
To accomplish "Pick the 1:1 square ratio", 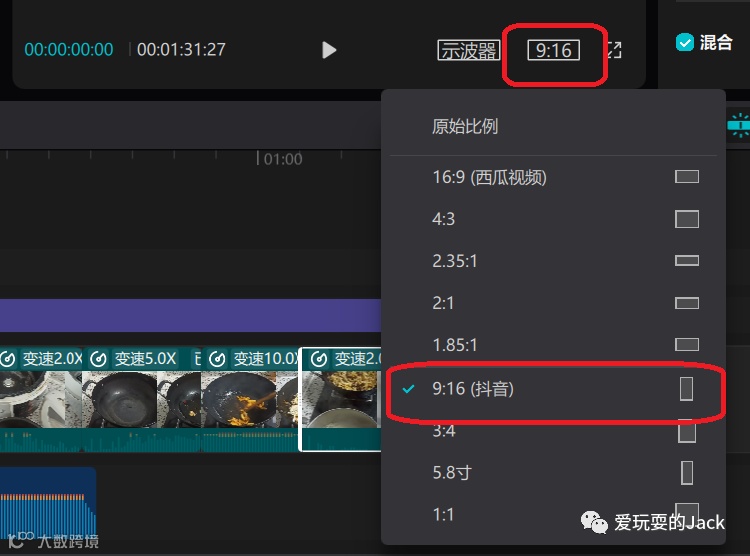I will coord(553,514).
